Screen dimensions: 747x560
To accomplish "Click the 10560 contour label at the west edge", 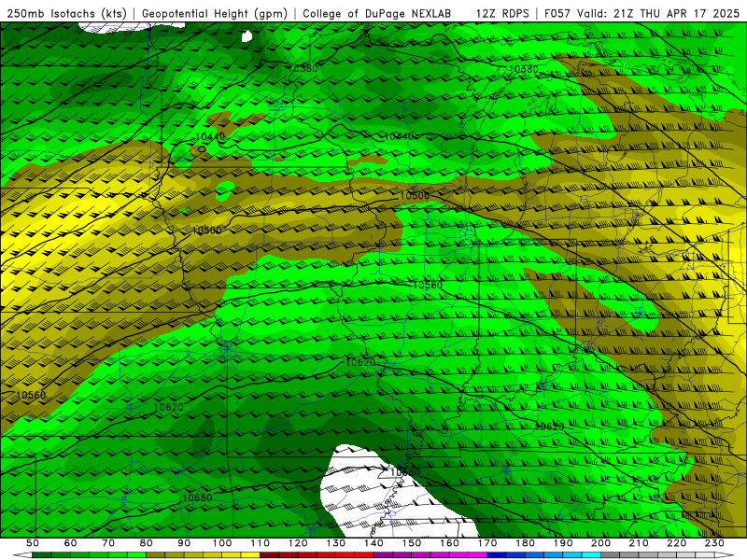I will (31, 395).
